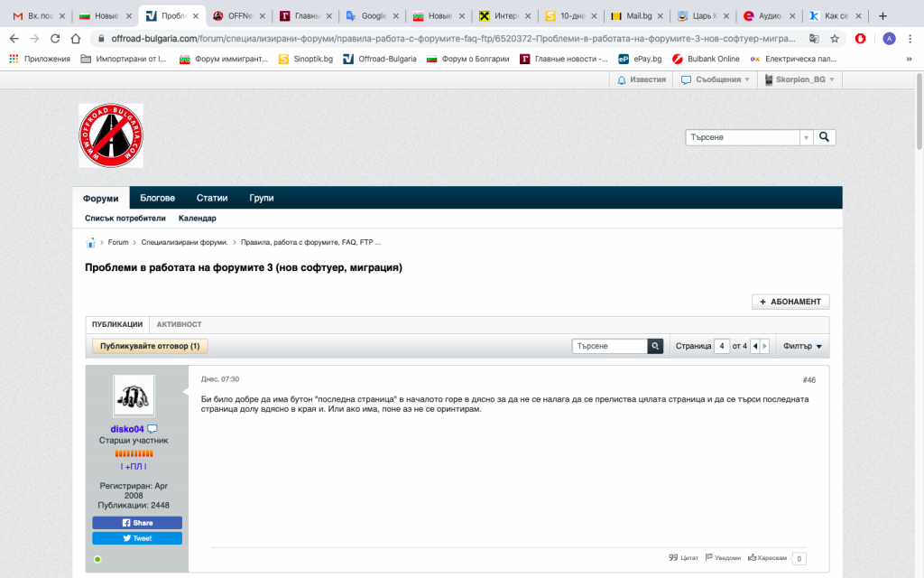Open Импортирани bookmarks folder
Image resolution: width=924 pixels, height=578 pixels.
click(x=124, y=59)
